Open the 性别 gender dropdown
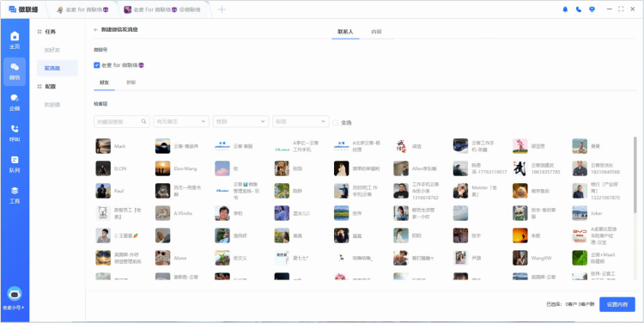The width and height of the screenshot is (644, 324). tap(240, 121)
